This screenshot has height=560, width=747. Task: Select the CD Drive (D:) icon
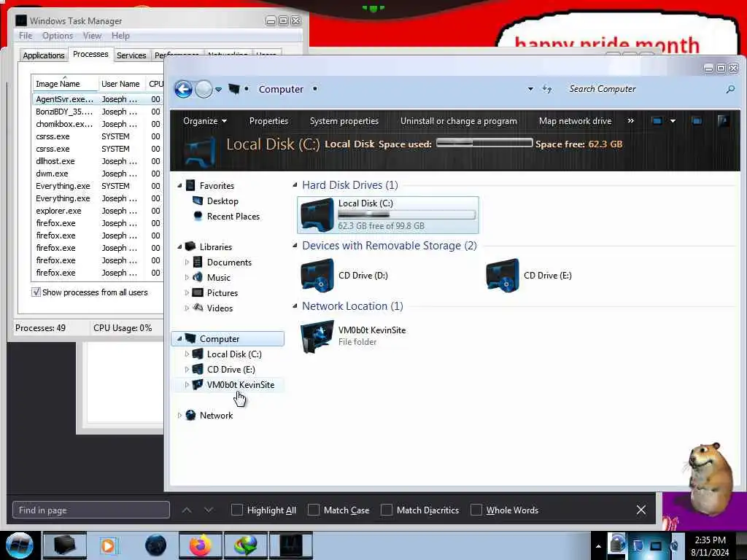click(317, 275)
